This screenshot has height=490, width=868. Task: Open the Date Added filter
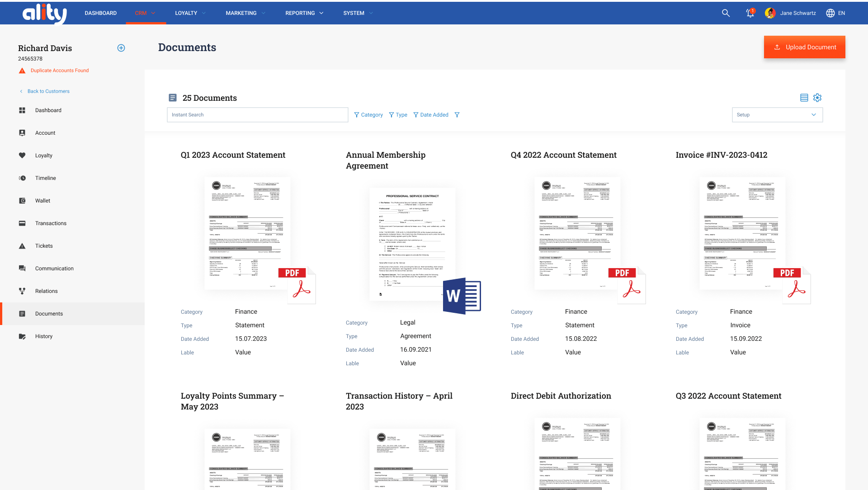430,115
